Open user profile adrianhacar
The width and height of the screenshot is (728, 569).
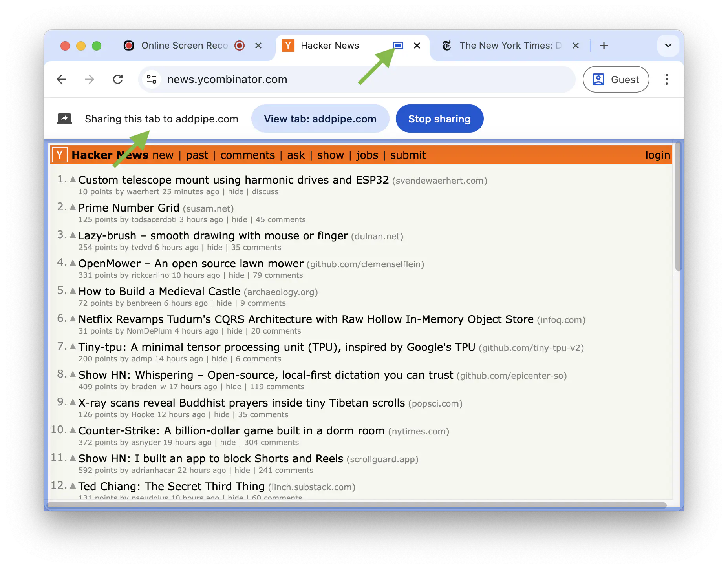click(x=153, y=471)
